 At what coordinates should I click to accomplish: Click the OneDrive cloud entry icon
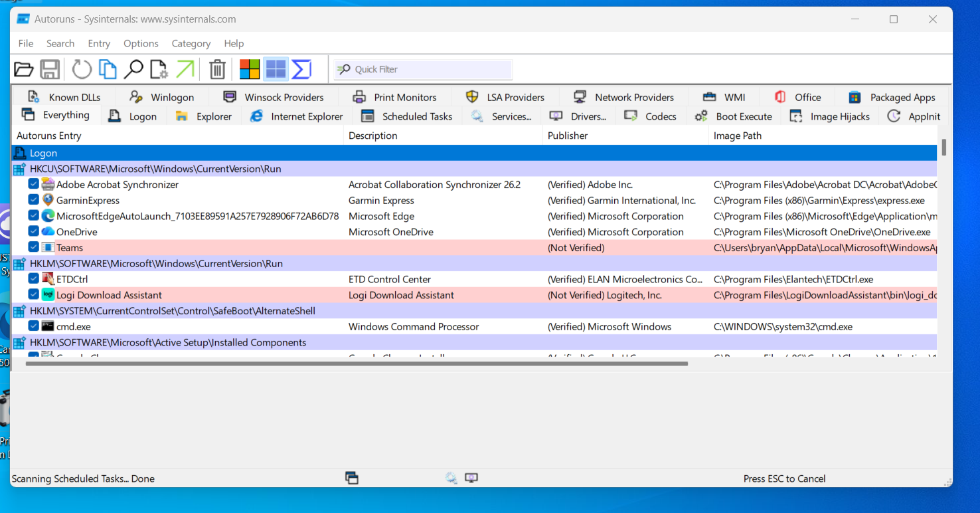coord(48,232)
